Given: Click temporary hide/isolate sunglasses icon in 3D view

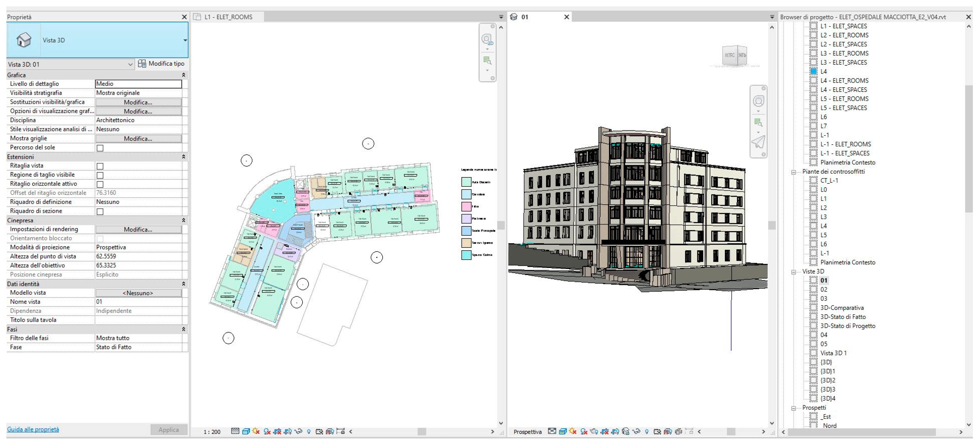Looking at the screenshot, I should (x=636, y=432).
